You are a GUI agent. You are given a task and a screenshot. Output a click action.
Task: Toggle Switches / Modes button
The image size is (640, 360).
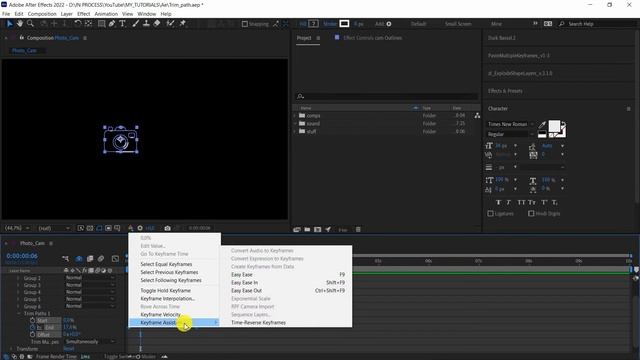click(x=129, y=357)
